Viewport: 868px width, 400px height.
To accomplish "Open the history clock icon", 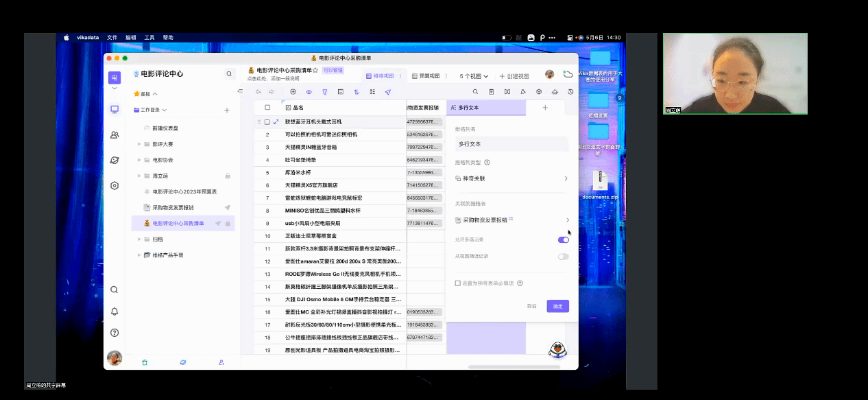I will coord(570,92).
